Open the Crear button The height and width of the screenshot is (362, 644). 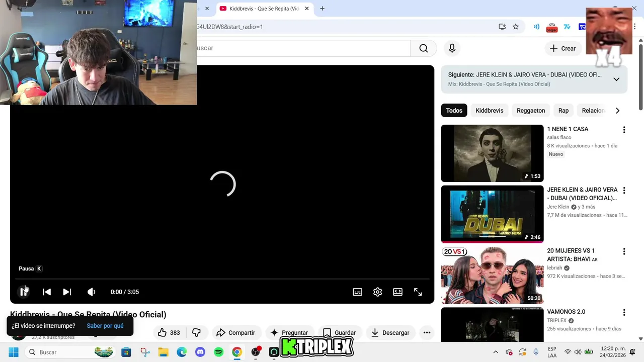[562, 48]
